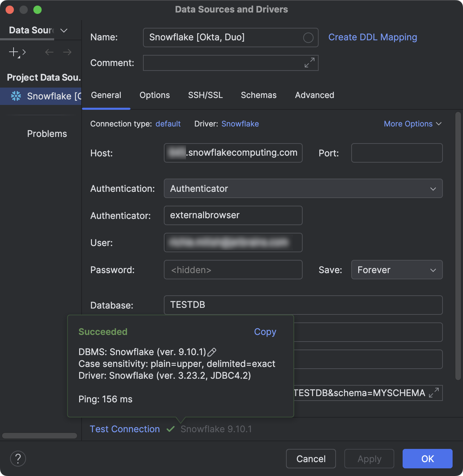Copy the connection test results
Viewport: 463px width, 476px height.
tap(265, 332)
